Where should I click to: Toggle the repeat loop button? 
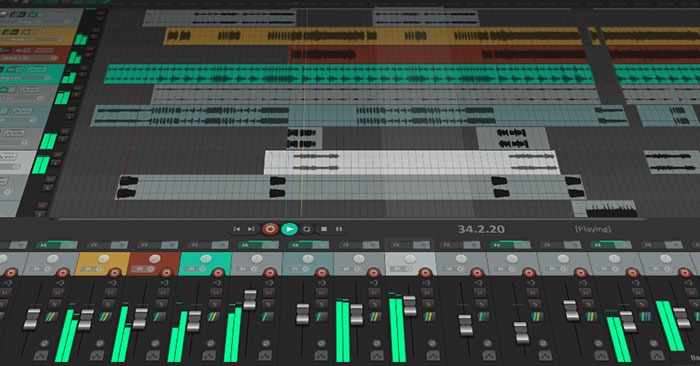click(x=306, y=229)
